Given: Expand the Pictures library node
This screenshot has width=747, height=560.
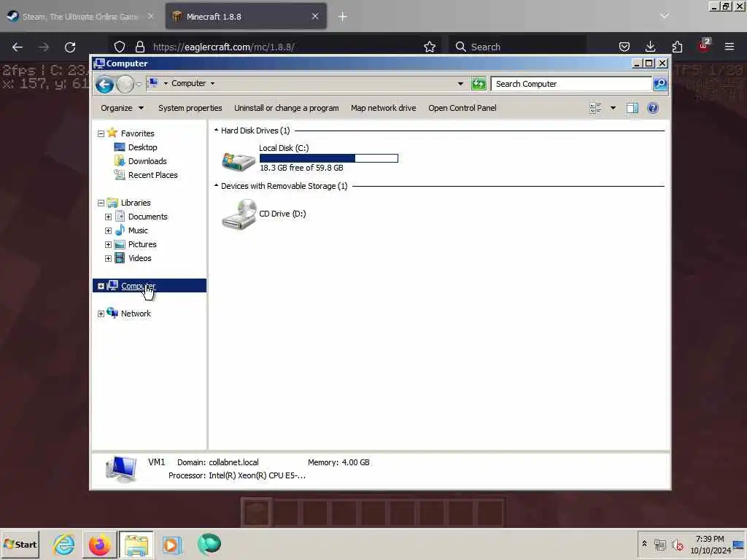Looking at the screenshot, I should pyautogui.click(x=108, y=244).
